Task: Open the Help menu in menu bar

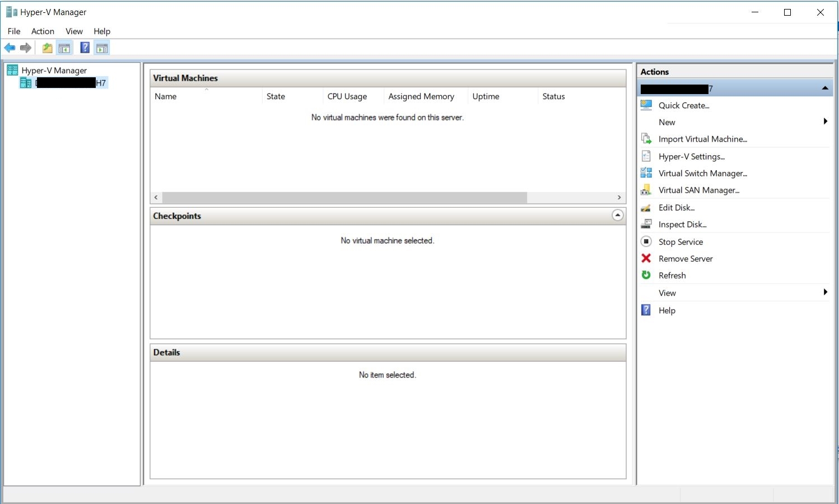Action: (102, 31)
